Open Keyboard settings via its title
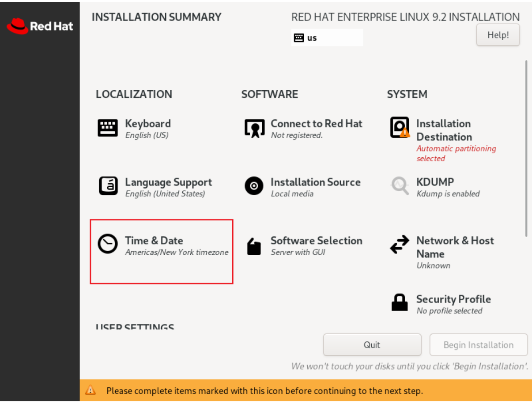 point(148,123)
